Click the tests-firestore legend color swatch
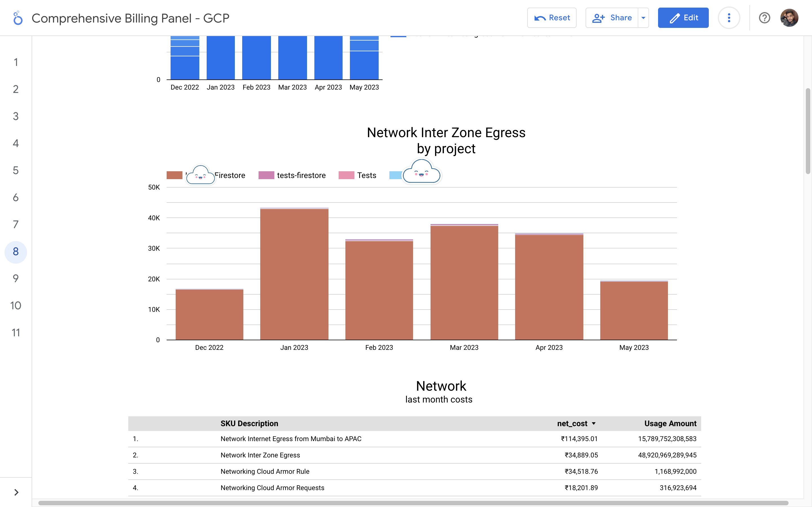Viewport: 812px width, 507px height. (266, 175)
